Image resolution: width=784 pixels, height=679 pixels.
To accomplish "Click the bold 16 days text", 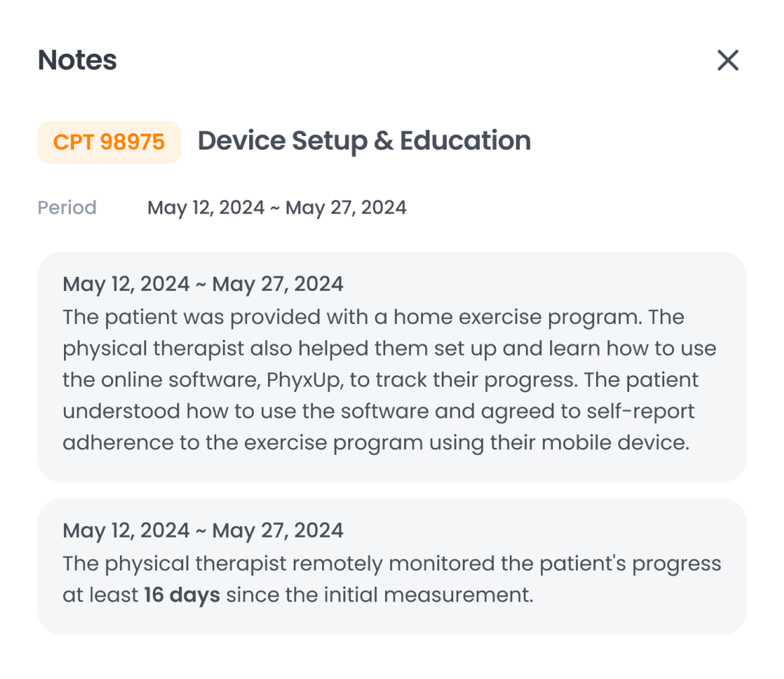I will (182, 595).
